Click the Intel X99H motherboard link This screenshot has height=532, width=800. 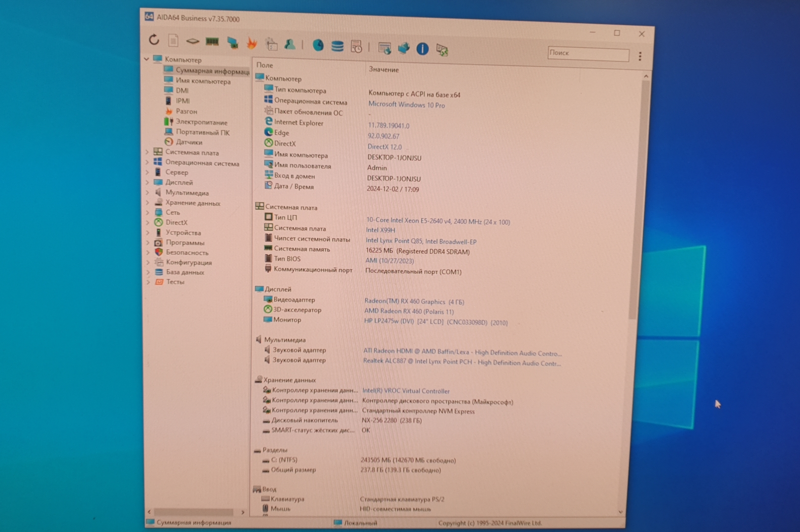(380, 230)
